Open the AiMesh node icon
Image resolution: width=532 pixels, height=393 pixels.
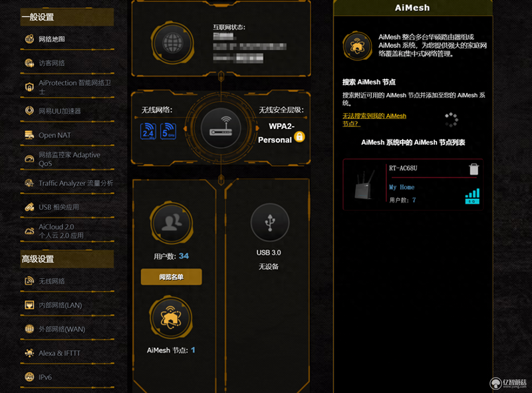pos(171,317)
